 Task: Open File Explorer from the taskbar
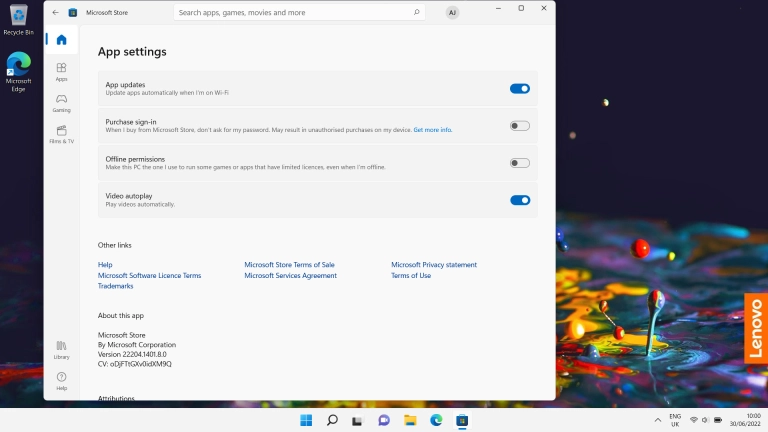(x=410, y=420)
